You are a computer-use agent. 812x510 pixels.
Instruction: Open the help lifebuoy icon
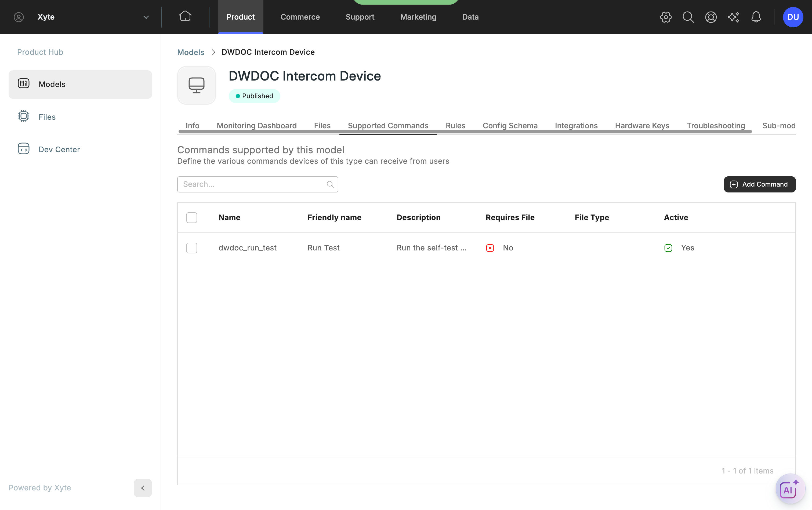coord(711,17)
